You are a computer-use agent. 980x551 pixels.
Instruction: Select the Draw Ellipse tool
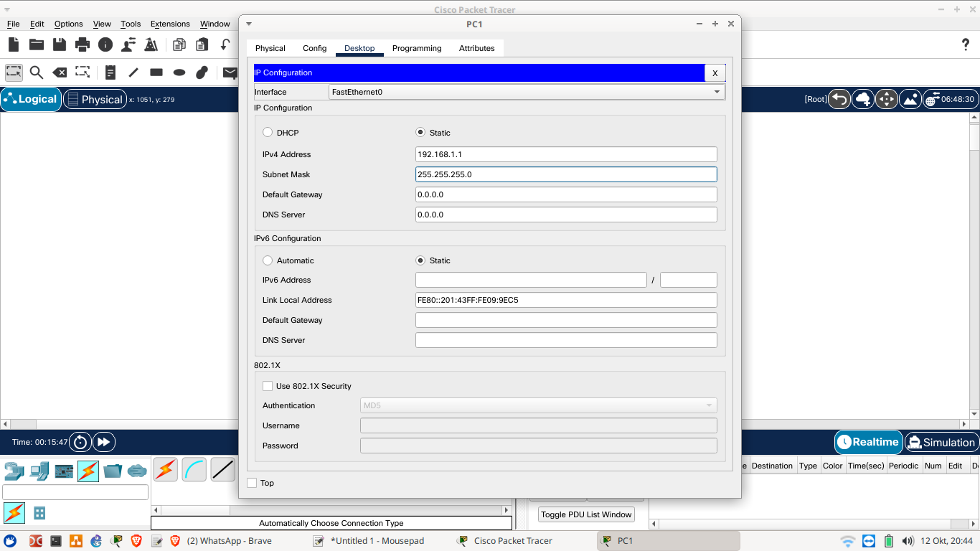(x=179, y=72)
